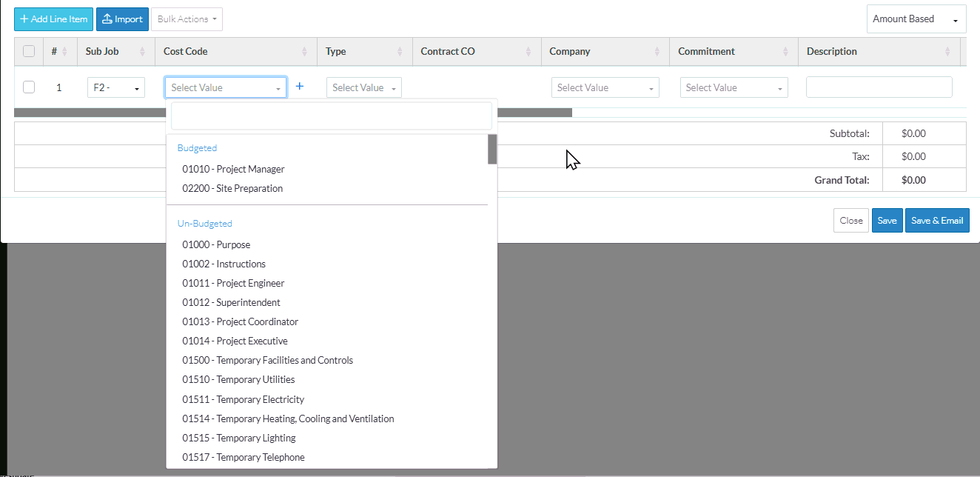Click sort arrows on Description column
The image size is (980, 477).
[947, 52]
